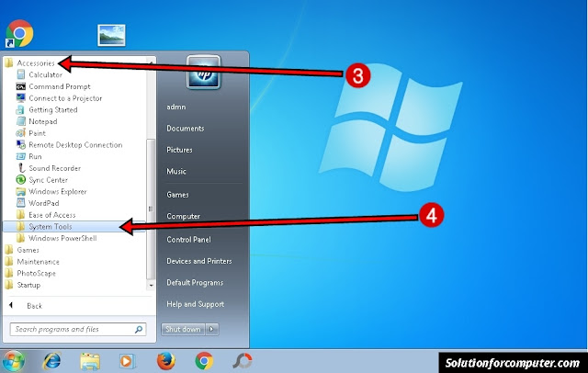Open Paint program
This screenshot has height=373, width=588.
coord(30,132)
